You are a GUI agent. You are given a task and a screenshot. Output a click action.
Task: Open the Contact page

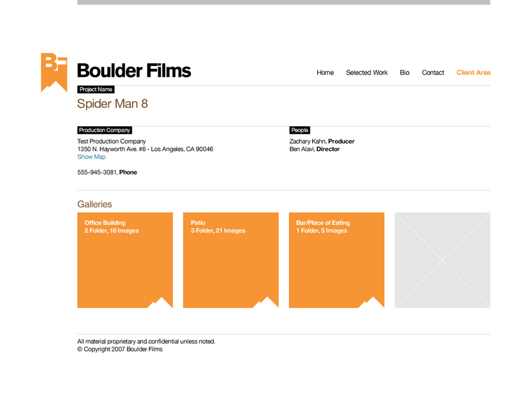click(433, 73)
